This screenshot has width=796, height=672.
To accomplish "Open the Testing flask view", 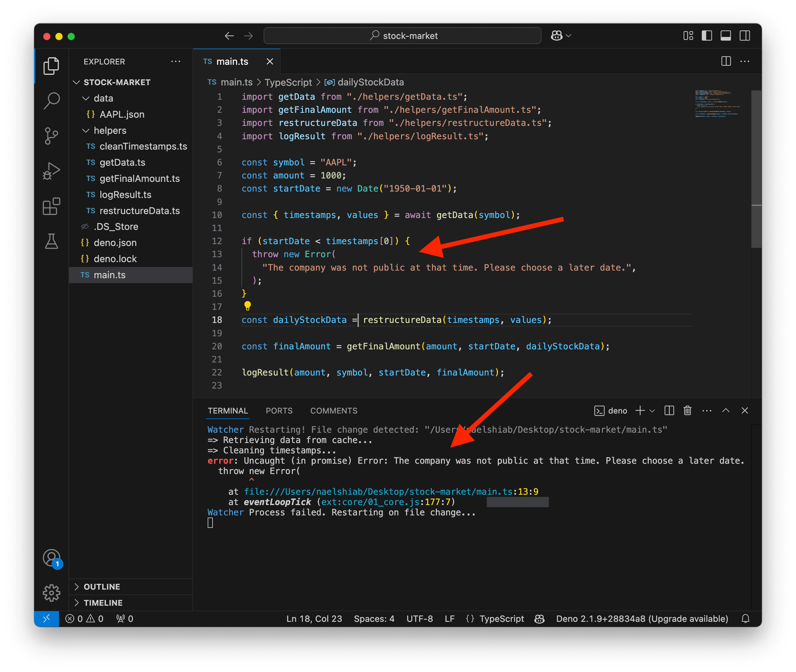I will point(51,241).
